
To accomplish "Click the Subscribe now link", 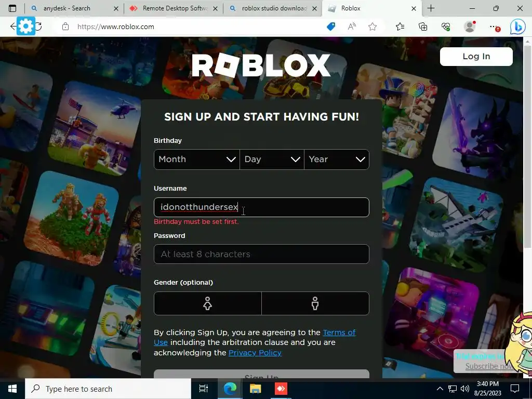I will 489,366.
